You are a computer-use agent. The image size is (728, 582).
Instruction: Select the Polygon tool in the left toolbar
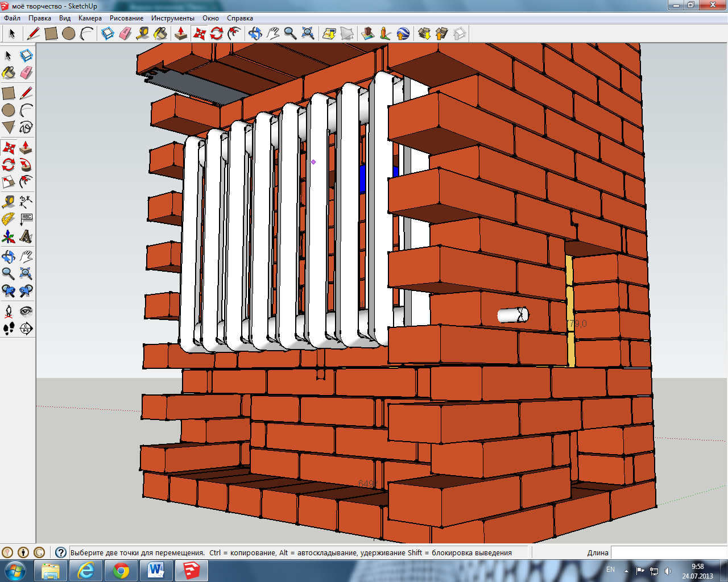point(9,127)
